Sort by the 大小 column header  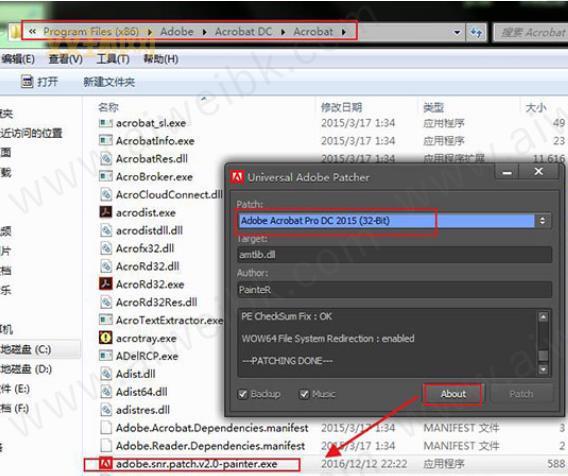pyautogui.click(x=536, y=107)
